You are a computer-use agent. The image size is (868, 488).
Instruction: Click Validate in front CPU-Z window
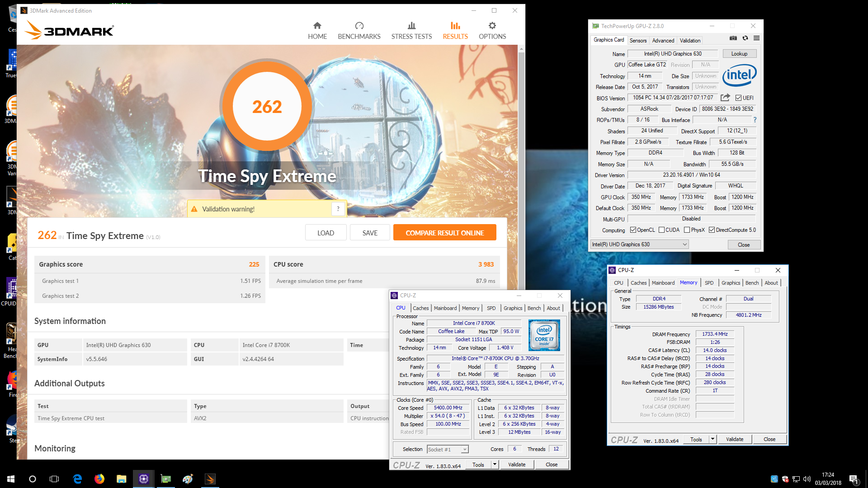coord(517,465)
